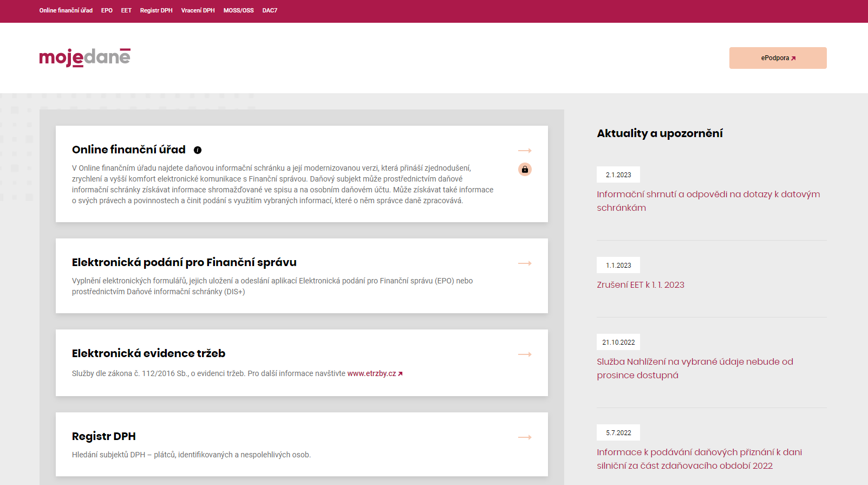Click the Aktuality a upozornění heading
Image resolution: width=868 pixels, height=485 pixels.
click(660, 133)
